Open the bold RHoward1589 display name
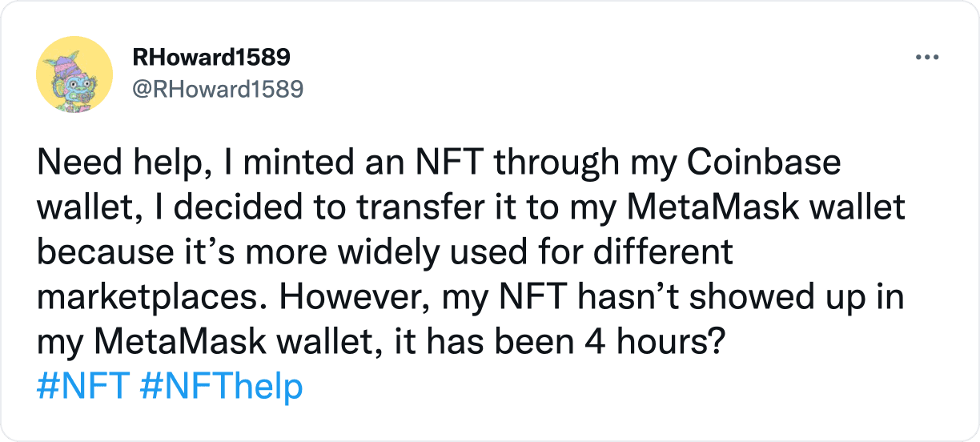This screenshot has width=980, height=442. [x=210, y=57]
